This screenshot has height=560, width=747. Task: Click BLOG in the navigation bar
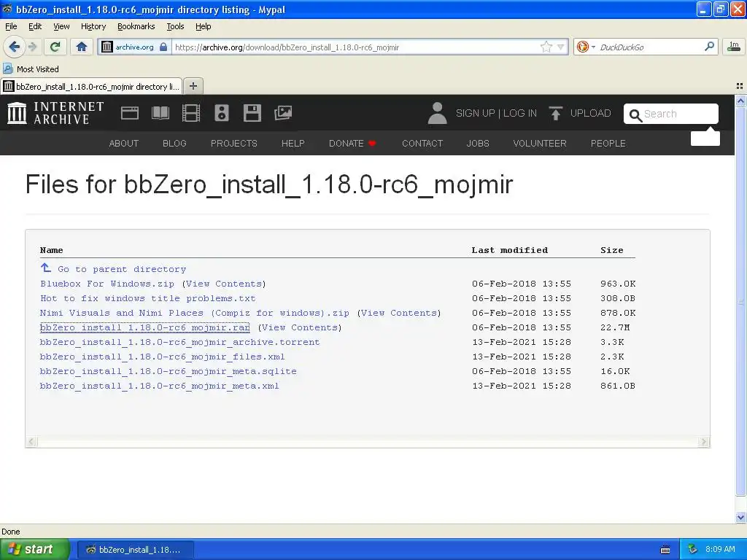(174, 144)
